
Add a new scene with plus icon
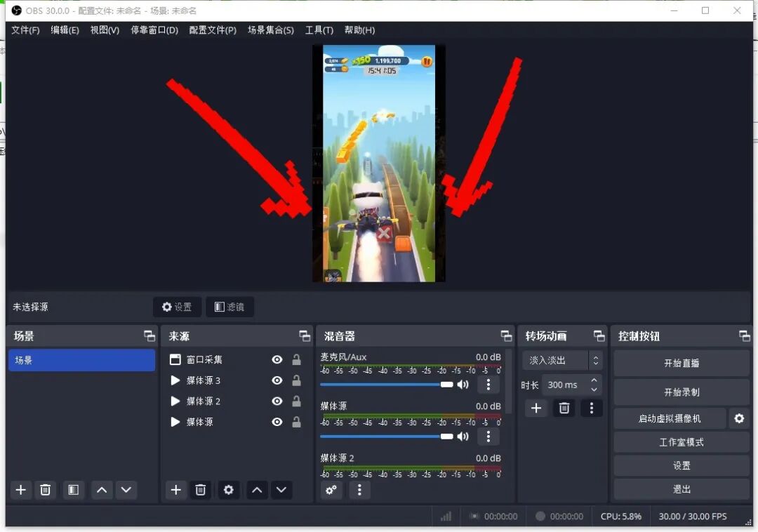pos(21,490)
